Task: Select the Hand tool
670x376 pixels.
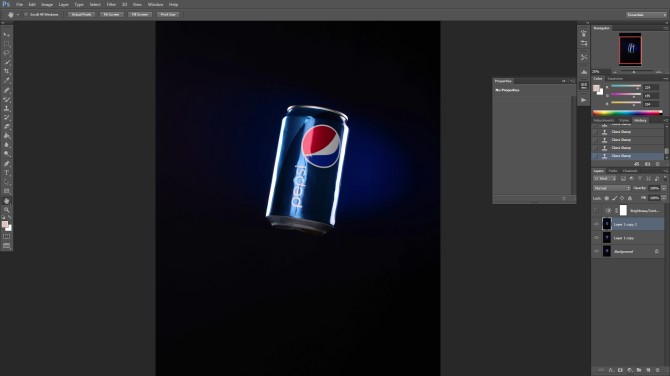Action: [x=6, y=201]
